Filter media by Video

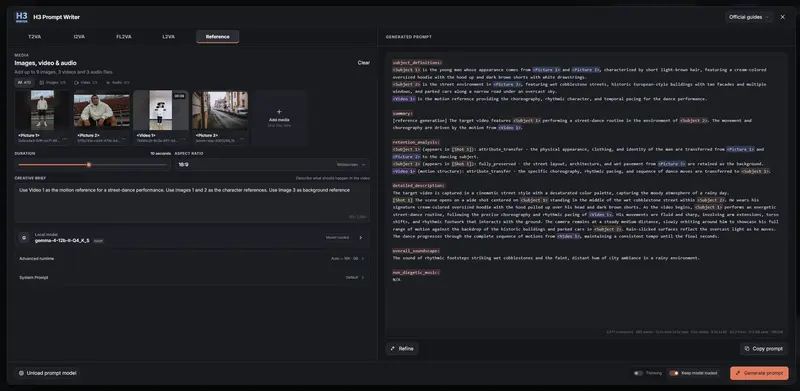click(x=85, y=82)
